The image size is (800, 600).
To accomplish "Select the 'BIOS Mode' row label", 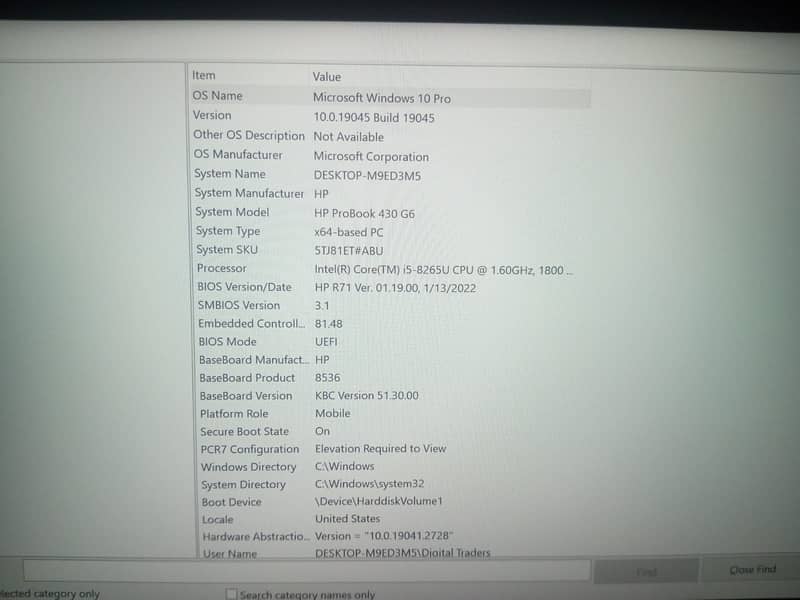I will pyautogui.click(x=228, y=342).
